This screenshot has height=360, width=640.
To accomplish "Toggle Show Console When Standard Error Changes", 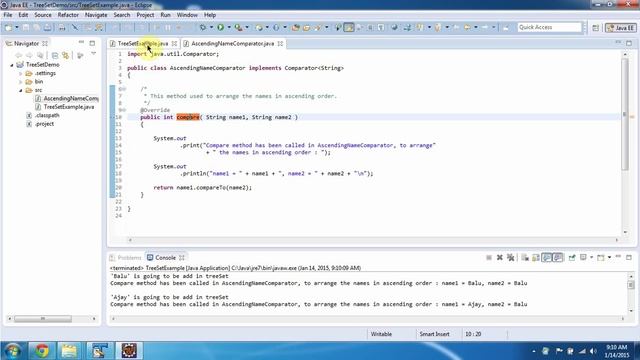I will tap(558, 258).
